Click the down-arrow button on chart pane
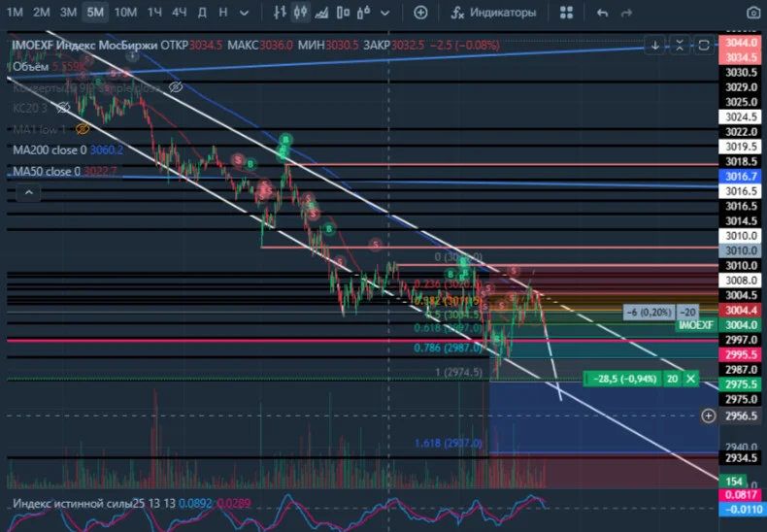The height and width of the screenshot is (532, 767). [655, 46]
